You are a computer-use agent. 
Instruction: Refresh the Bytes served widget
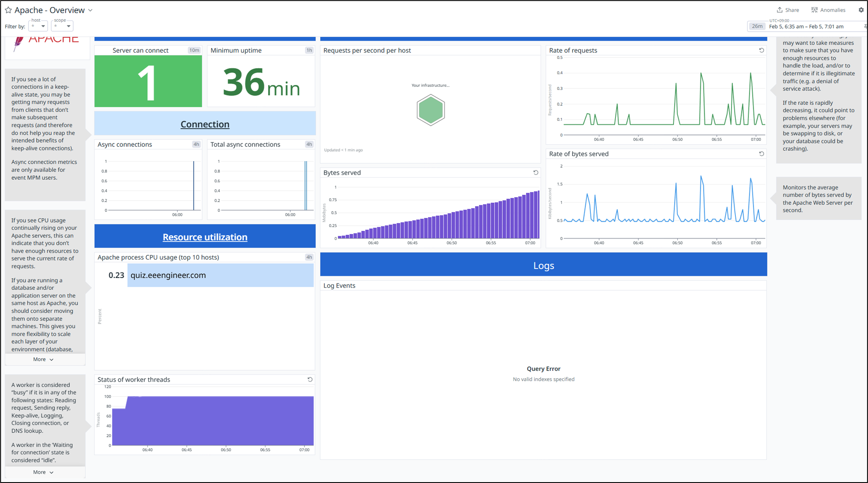coord(535,172)
